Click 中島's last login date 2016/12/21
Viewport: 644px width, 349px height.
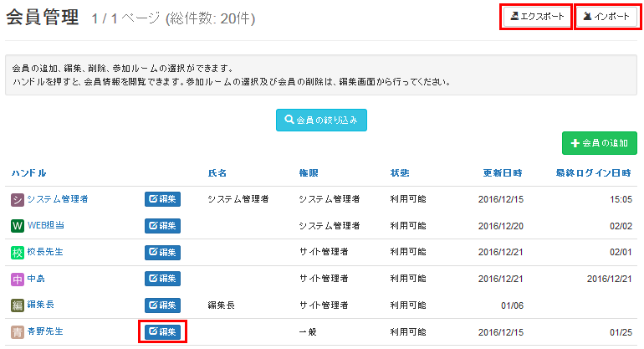click(609, 279)
